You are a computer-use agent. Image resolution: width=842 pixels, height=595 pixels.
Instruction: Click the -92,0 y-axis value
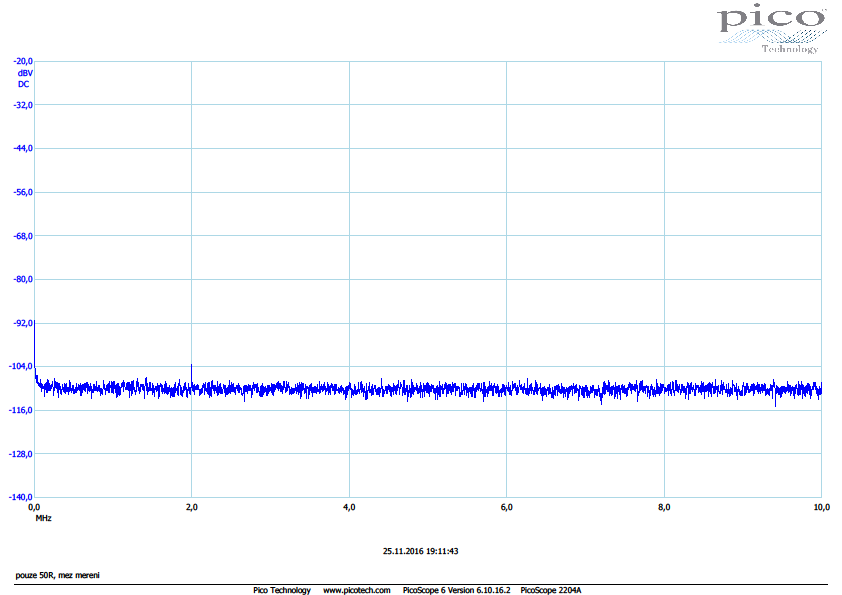click(x=23, y=323)
